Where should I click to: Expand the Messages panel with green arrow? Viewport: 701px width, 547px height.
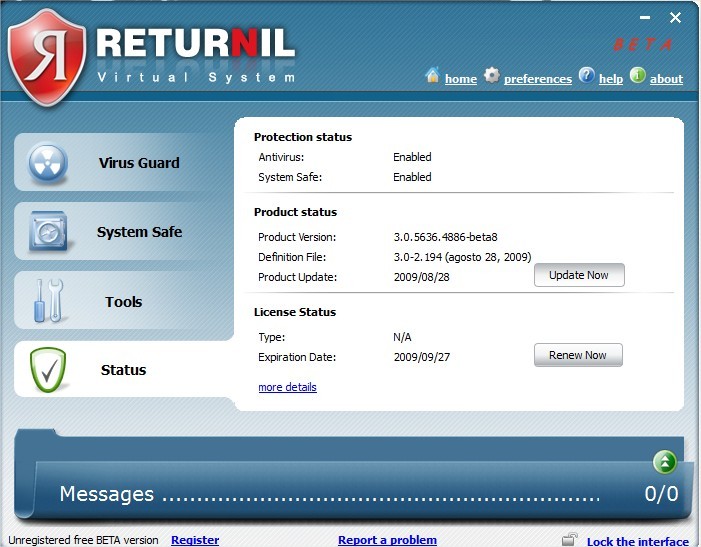665,462
